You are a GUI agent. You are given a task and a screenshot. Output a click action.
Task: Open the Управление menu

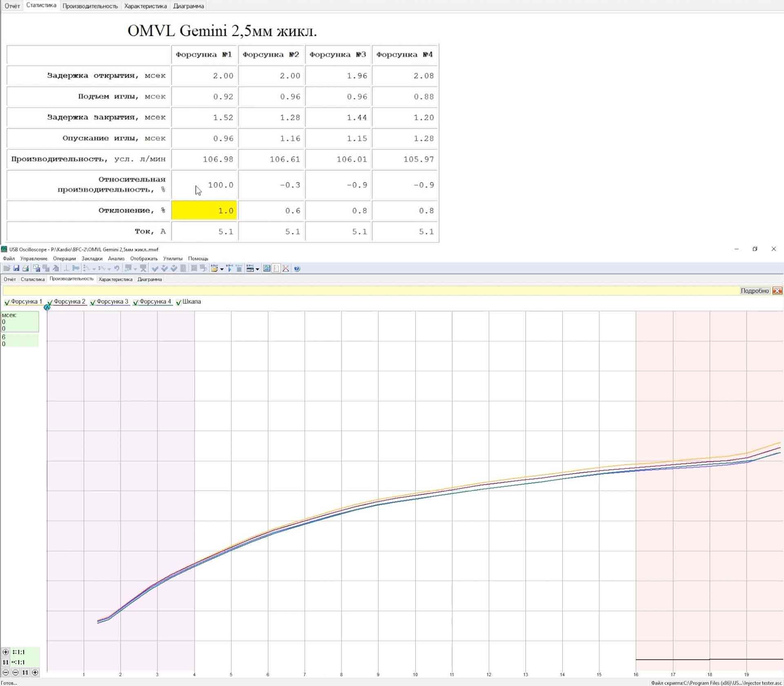point(34,259)
